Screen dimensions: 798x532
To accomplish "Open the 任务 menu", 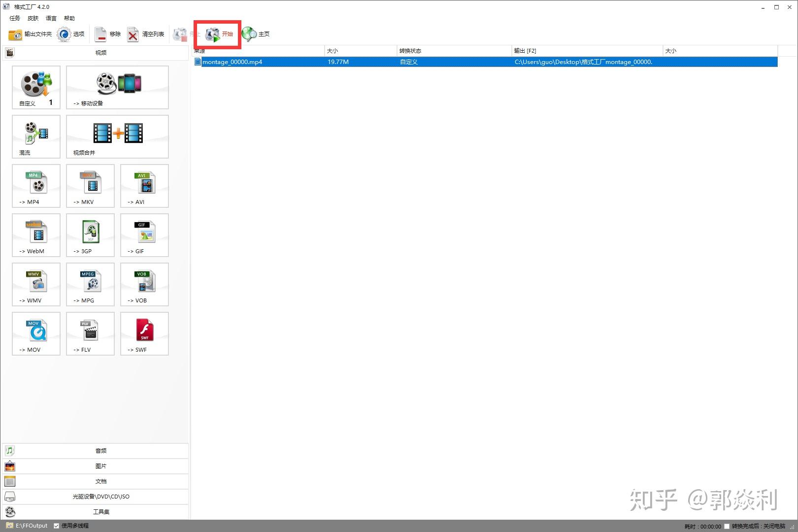I will tap(15, 18).
